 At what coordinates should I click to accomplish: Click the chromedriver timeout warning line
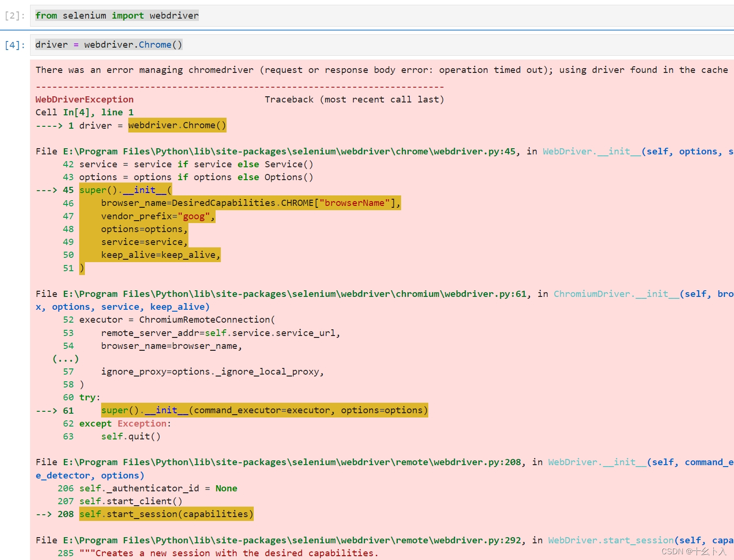382,70
